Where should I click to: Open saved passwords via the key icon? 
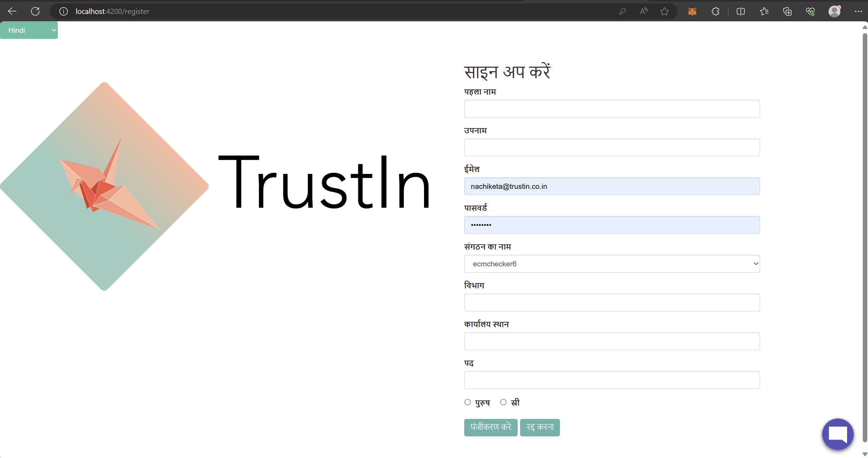[622, 11]
